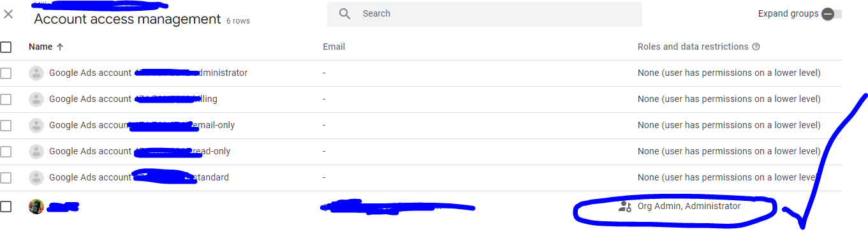Click the search magnifier icon

345,14
